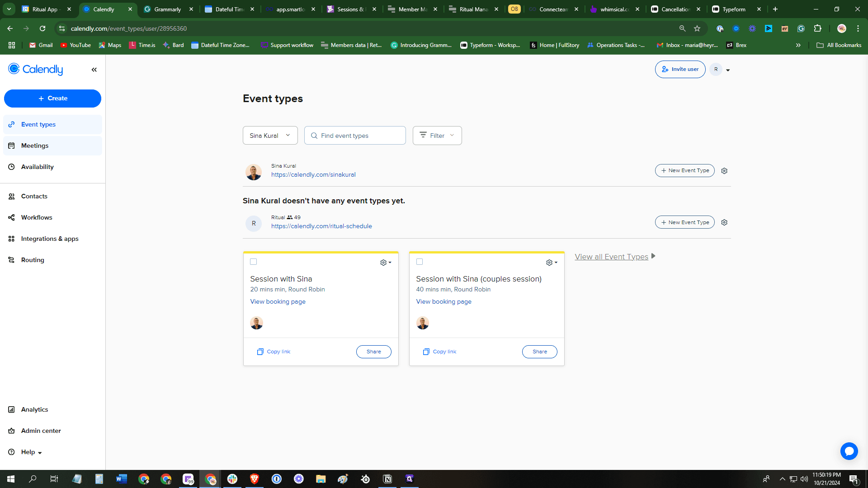The width and height of the screenshot is (868, 488).
Task: Collapse the Calendly sidebar with double-chevron icon
Action: [x=94, y=70]
